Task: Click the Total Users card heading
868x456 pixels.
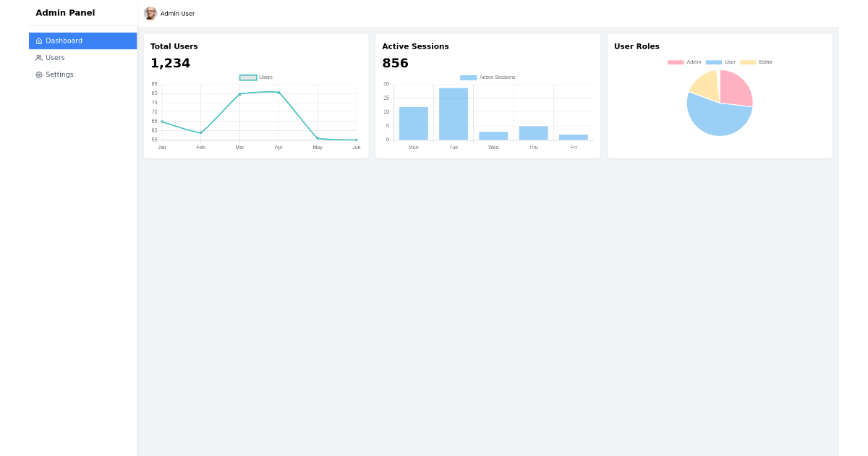Action: tap(173, 46)
